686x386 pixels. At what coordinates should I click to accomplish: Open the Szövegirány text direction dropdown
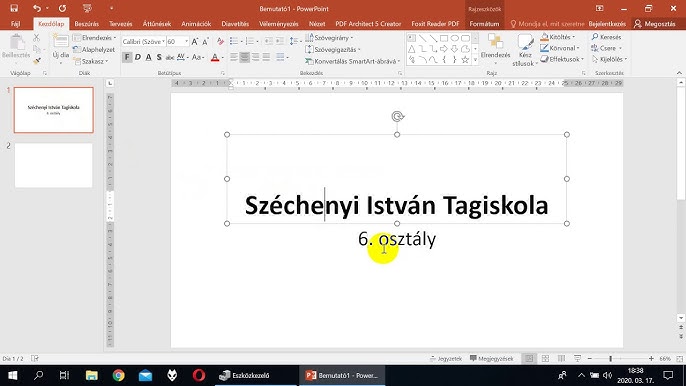coord(329,38)
